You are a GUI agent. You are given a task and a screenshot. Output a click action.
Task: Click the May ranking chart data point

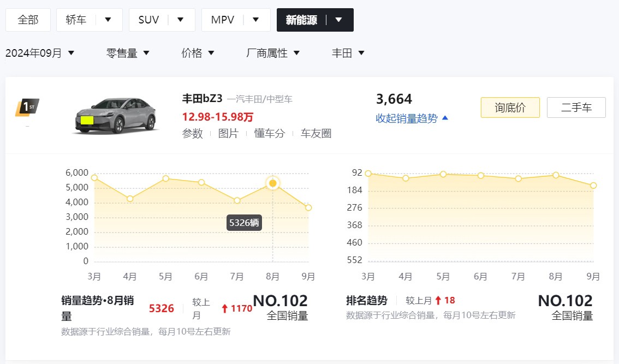coord(443,174)
